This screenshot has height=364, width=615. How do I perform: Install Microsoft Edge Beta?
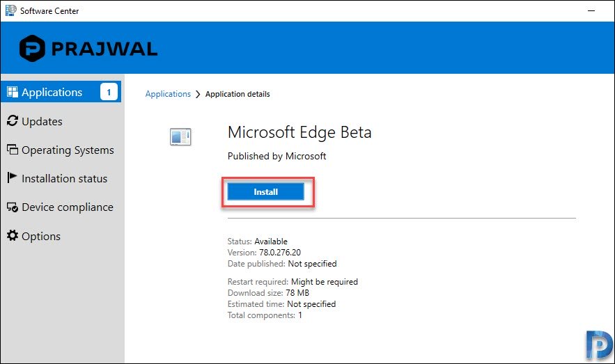click(265, 191)
